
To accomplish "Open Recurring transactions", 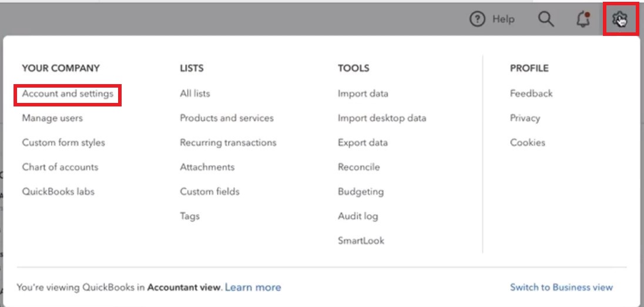I will (228, 142).
